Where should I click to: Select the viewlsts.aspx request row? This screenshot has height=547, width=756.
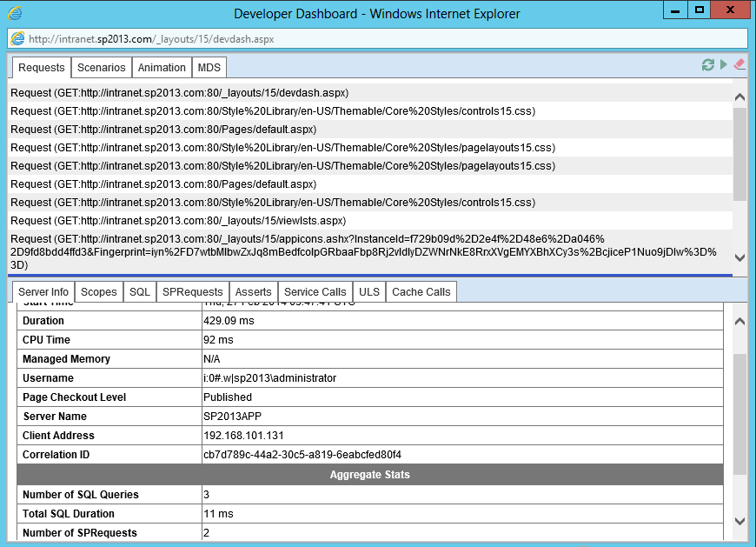coord(370,220)
